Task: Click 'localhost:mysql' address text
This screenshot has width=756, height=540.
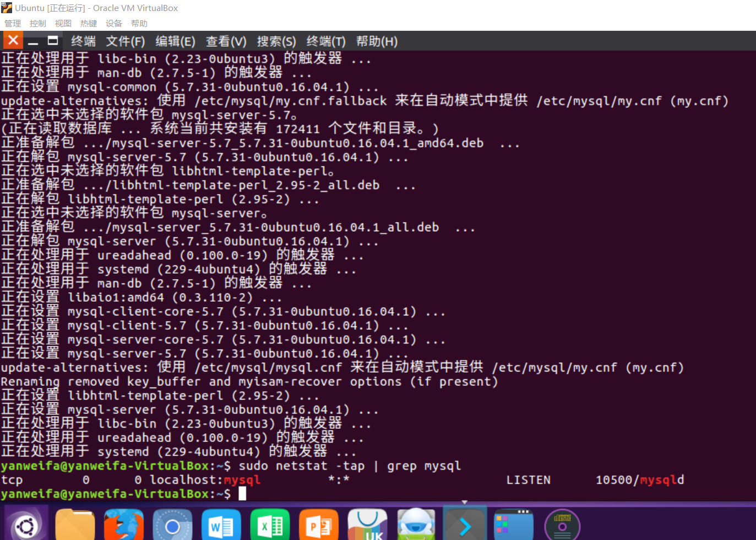Action: (205, 480)
